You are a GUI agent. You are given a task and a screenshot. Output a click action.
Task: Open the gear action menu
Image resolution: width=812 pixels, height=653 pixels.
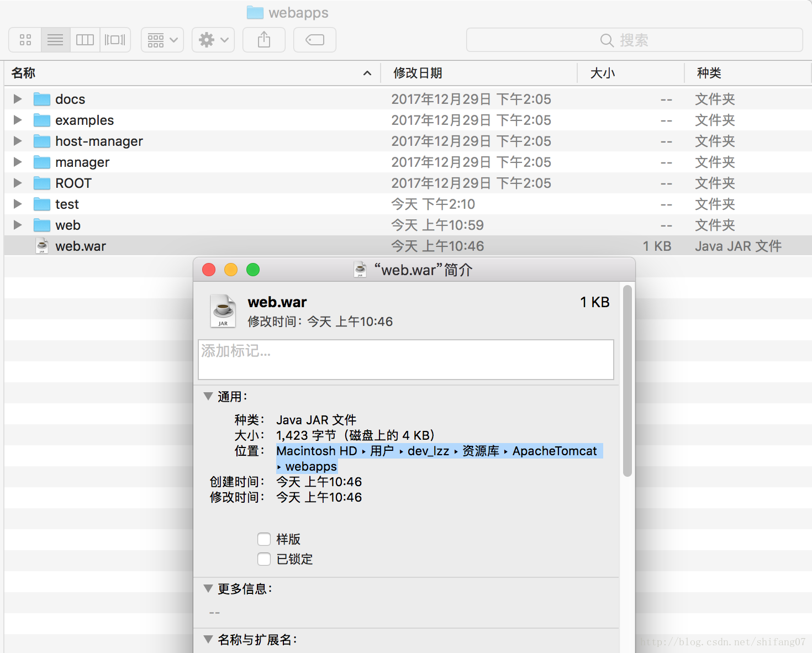point(213,40)
